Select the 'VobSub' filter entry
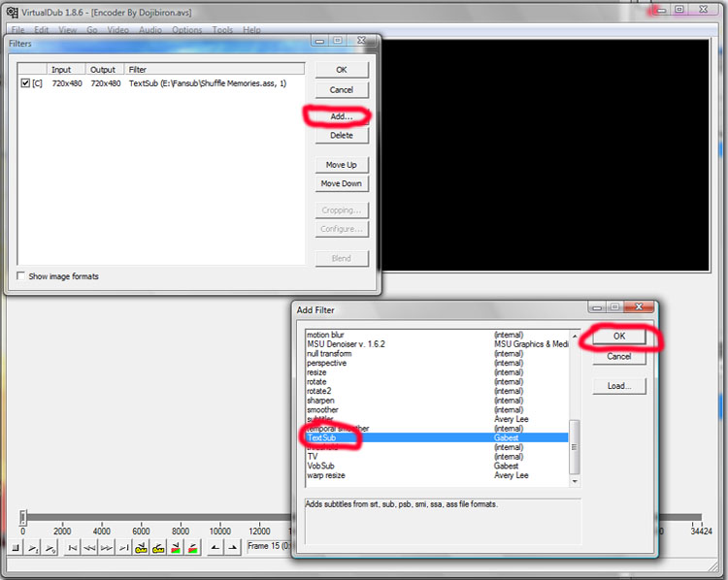The width and height of the screenshot is (728, 580). (437, 466)
